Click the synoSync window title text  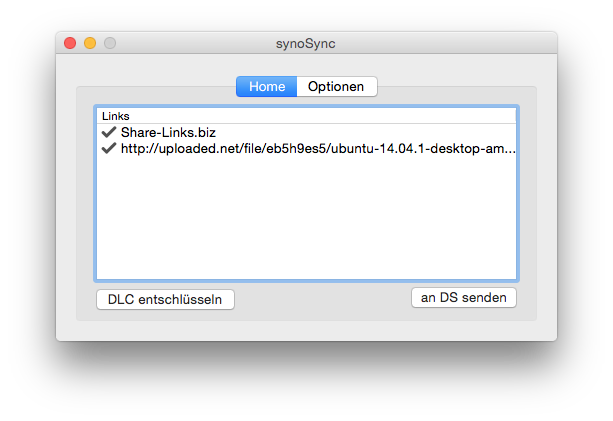pyautogui.click(x=306, y=43)
